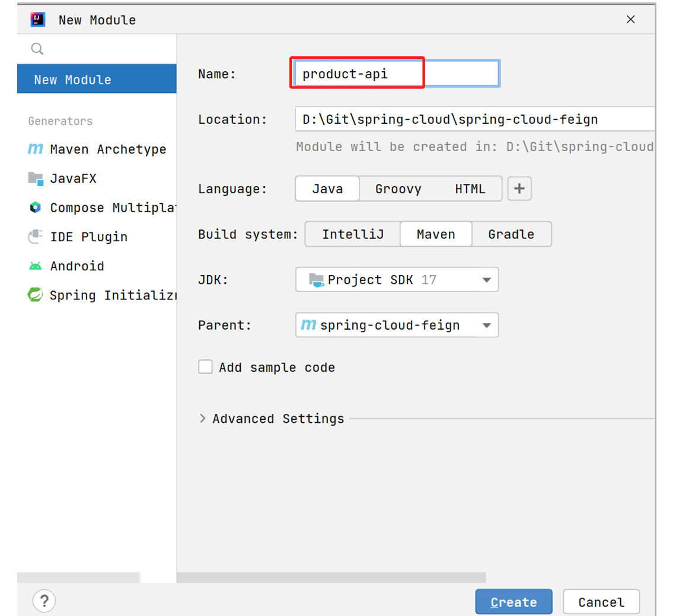Screen dimensions: 673x616
Task: Close the New Module dialog
Action: click(630, 20)
